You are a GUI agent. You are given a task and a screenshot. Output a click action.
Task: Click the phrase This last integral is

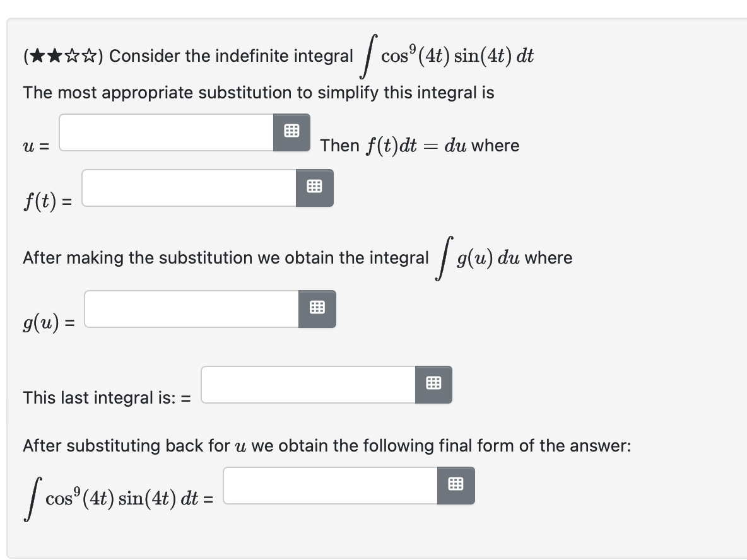click(x=95, y=398)
